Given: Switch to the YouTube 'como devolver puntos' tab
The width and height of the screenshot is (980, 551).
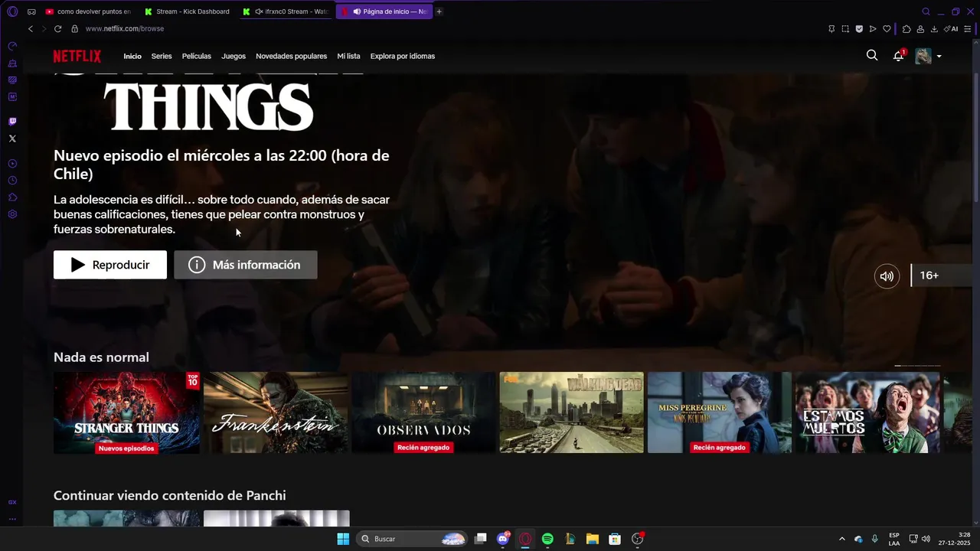Looking at the screenshot, I should tap(88, 11).
